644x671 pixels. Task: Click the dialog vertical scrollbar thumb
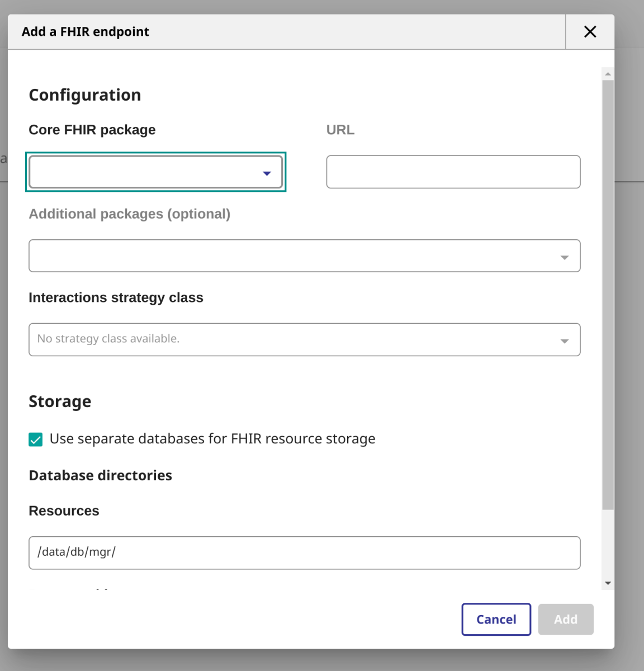[x=608, y=295]
